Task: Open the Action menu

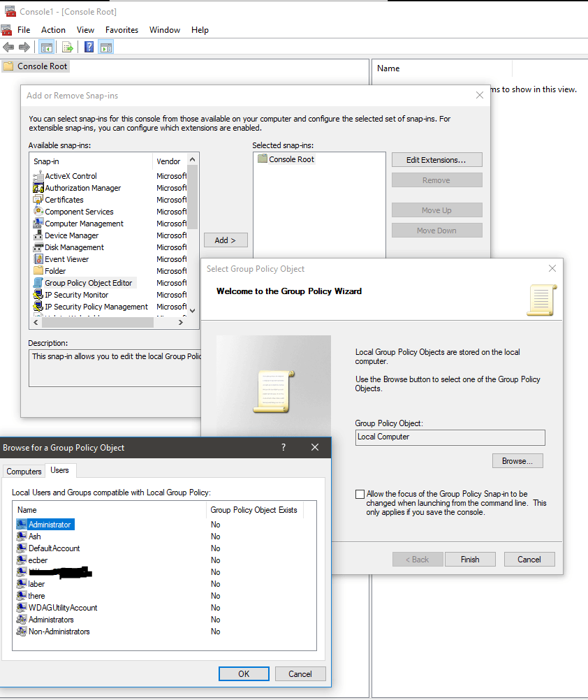Action: coord(54,30)
